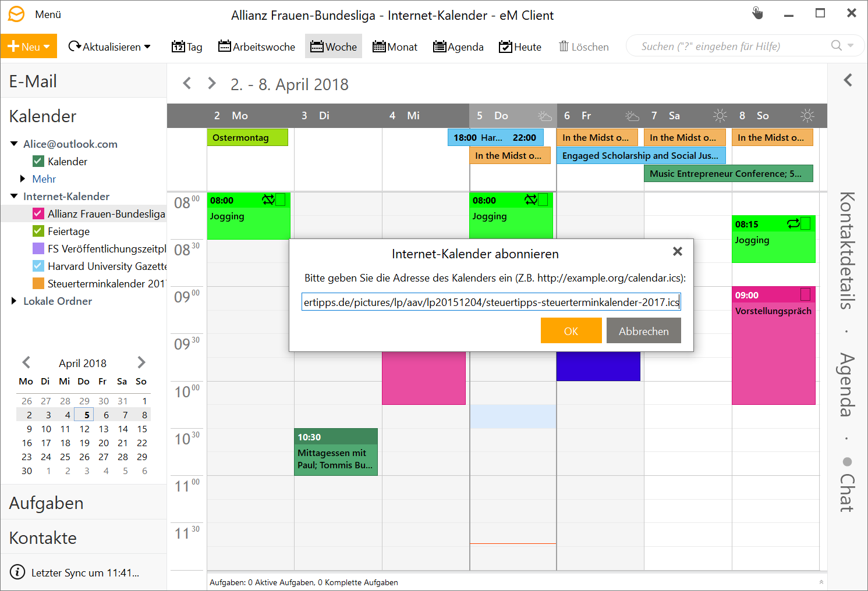This screenshot has width=868, height=591.
Task: Open Engaged Scholarship and Social Jus... event
Action: coord(641,155)
